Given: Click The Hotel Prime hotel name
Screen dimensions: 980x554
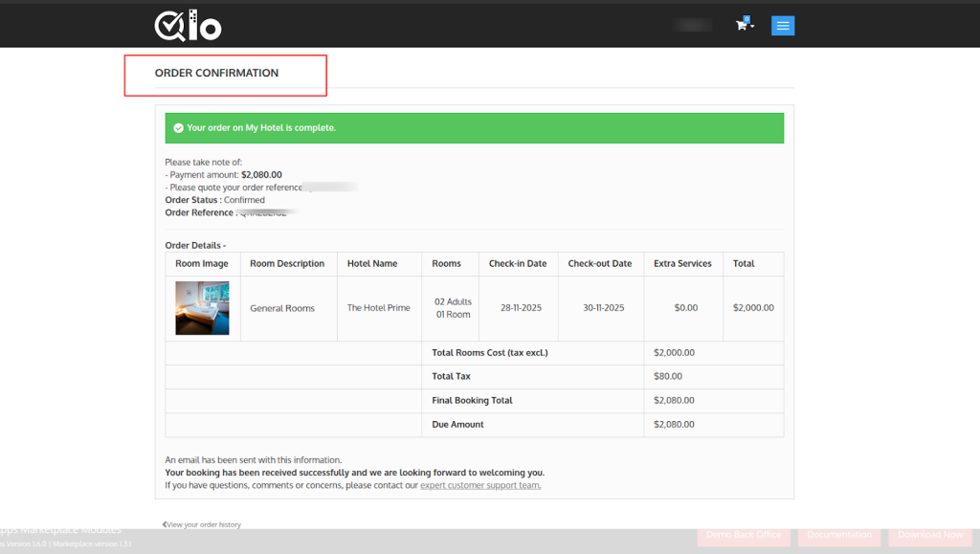Looking at the screenshot, I should (378, 308).
